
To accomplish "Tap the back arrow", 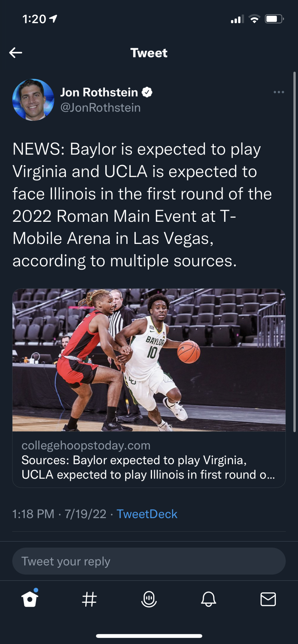I will [x=16, y=53].
